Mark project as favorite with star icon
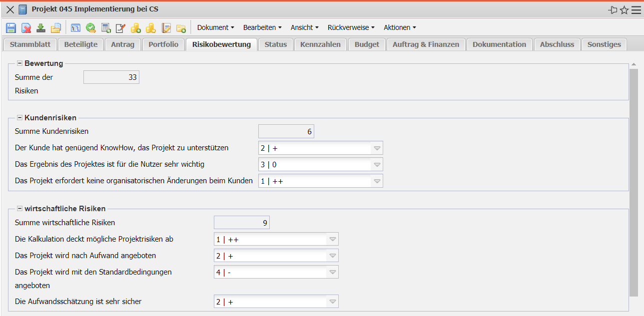 point(624,10)
